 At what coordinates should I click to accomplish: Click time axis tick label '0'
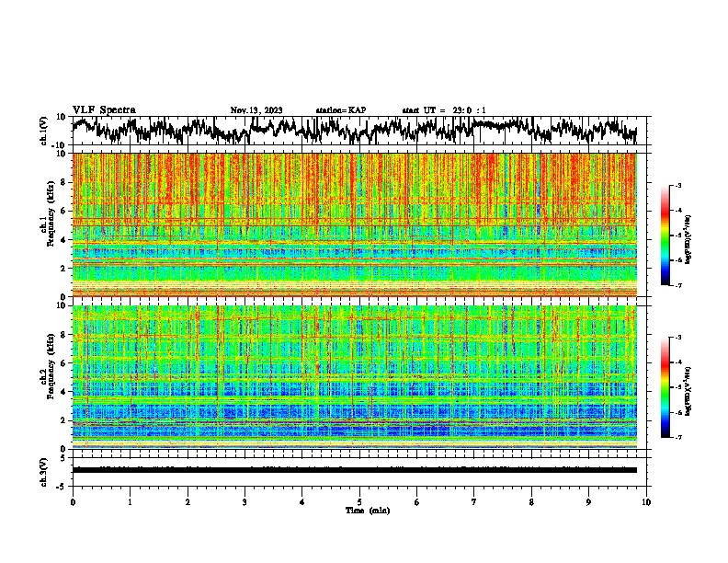click(x=73, y=502)
